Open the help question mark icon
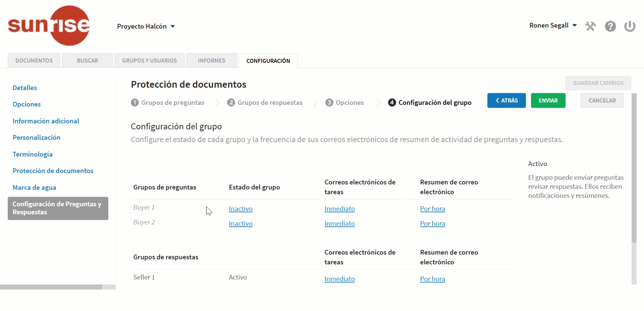Image resolution: width=644 pixels, height=311 pixels. [610, 26]
